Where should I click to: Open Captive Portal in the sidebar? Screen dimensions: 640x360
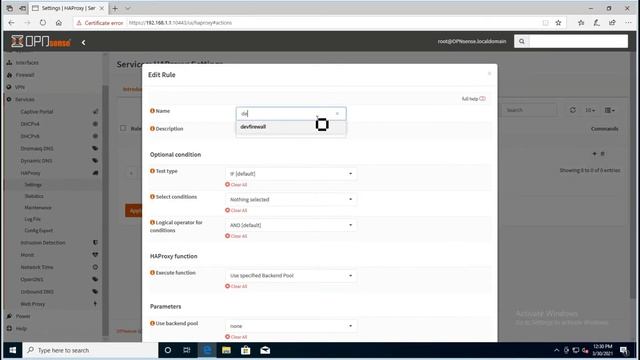click(37, 112)
